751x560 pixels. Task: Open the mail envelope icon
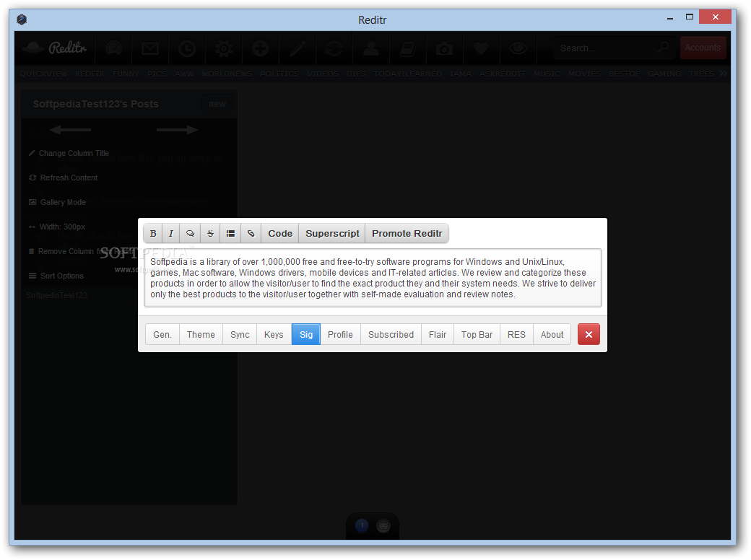click(150, 48)
